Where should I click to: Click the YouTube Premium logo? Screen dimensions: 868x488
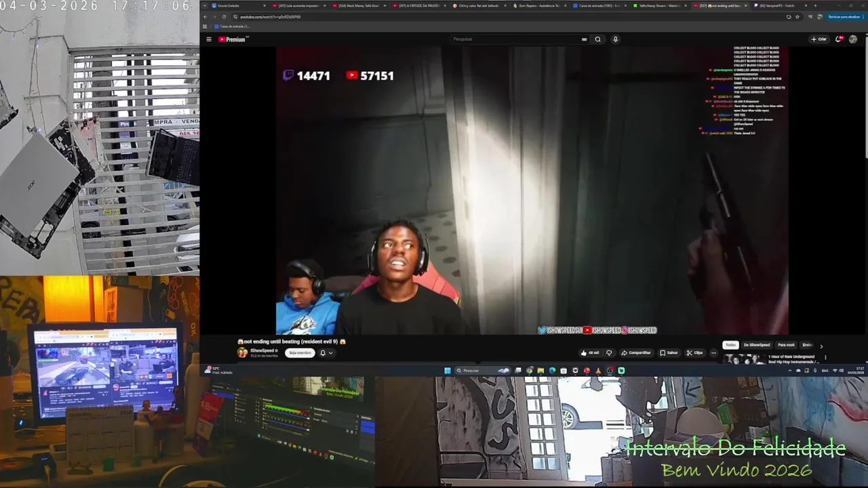231,39
